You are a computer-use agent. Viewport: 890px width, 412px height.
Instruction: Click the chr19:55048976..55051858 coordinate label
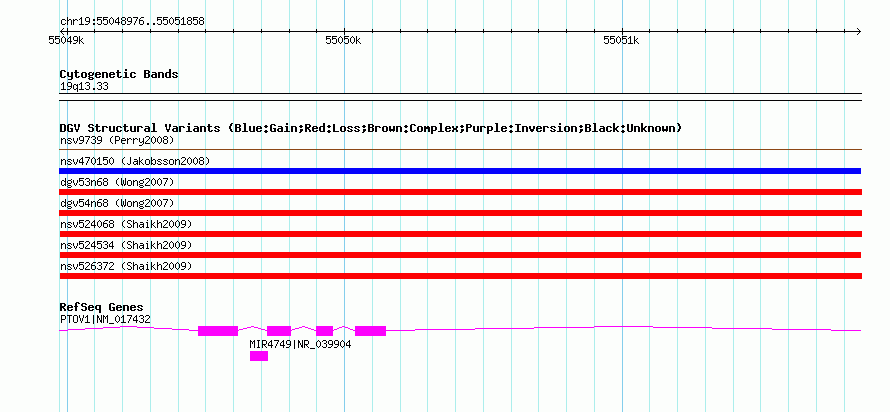click(x=132, y=22)
